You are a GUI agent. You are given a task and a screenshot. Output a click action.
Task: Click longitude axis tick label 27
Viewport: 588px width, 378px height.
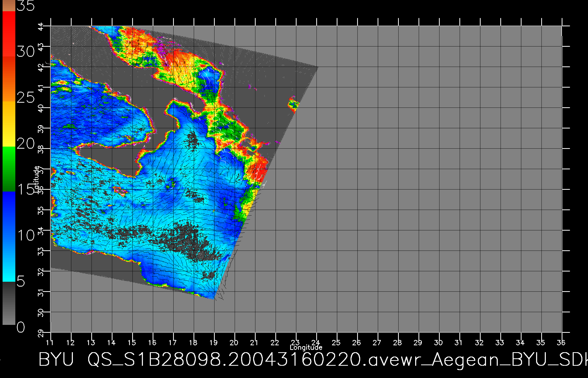click(x=377, y=342)
